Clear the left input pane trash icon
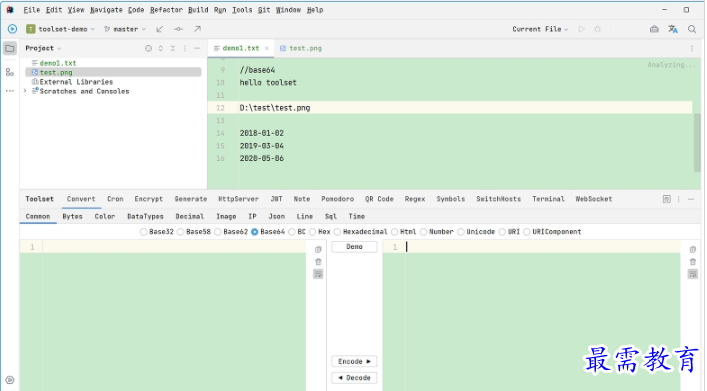Viewport: 707px width, 391px height. 318,262
